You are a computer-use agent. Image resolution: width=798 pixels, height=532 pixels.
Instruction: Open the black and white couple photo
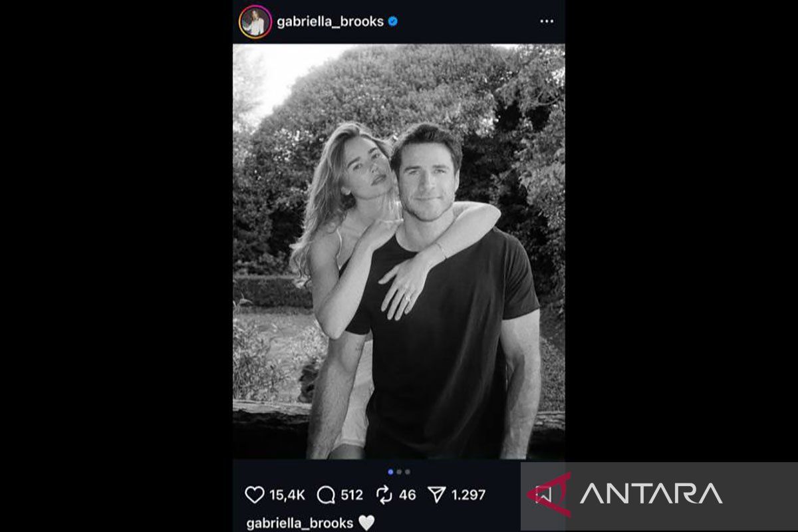(399, 251)
